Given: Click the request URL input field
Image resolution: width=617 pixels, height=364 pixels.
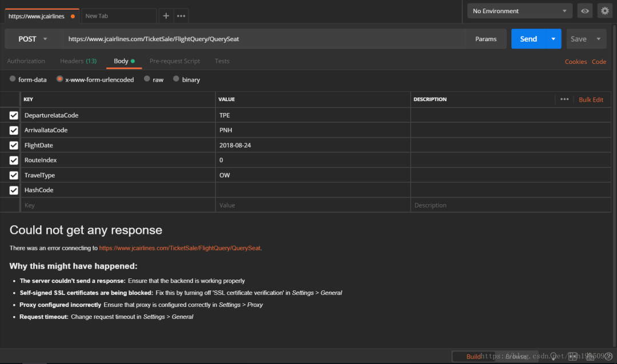Looking at the screenshot, I should [x=263, y=39].
